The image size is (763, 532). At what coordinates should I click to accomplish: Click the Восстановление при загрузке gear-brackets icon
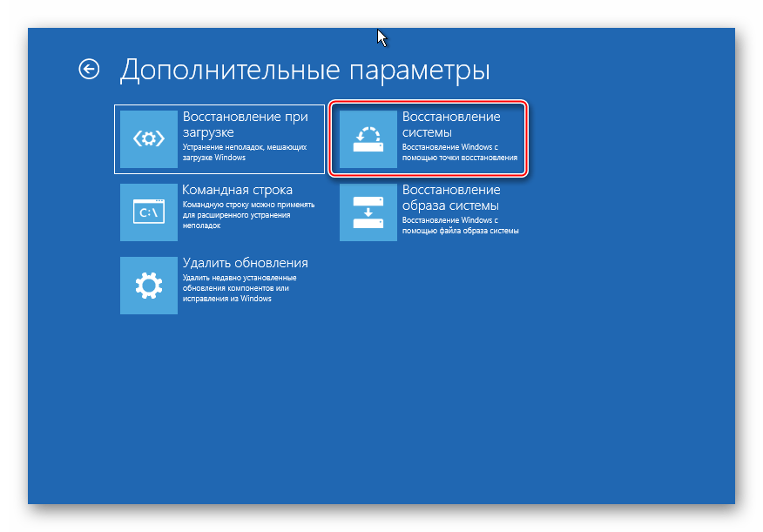[148, 139]
